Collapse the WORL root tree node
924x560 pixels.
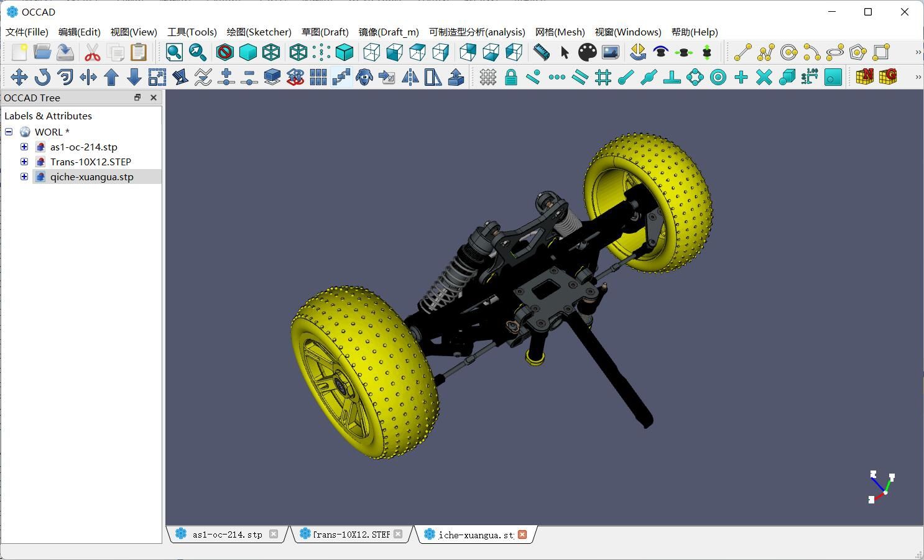(9, 132)
